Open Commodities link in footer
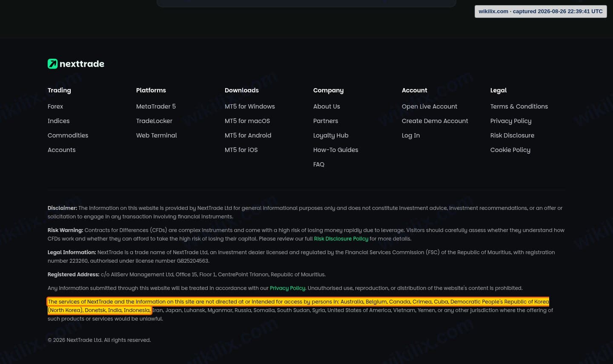613x364 pixels. pos(68,135)
